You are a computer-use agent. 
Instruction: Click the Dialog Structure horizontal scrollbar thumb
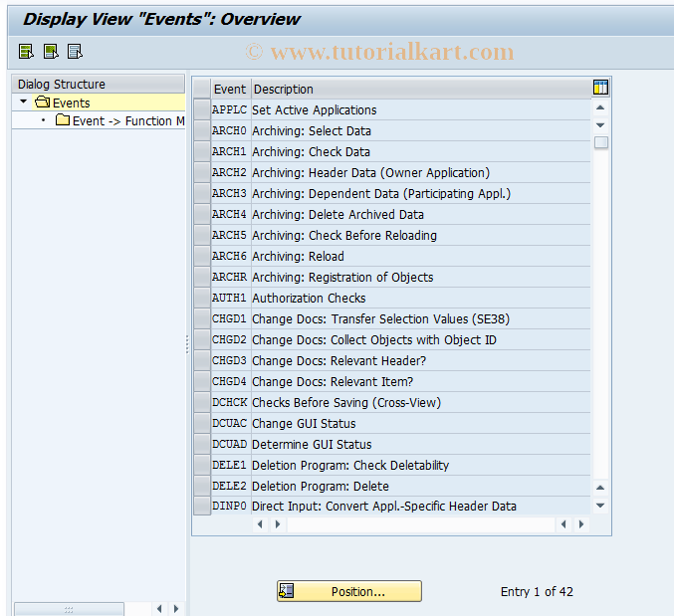69,609
